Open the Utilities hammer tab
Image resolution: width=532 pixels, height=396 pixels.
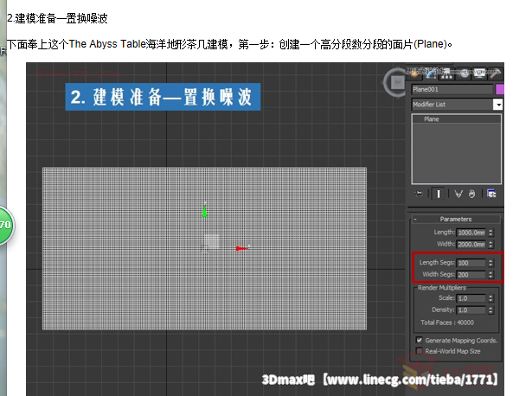(x=495, y=73)
